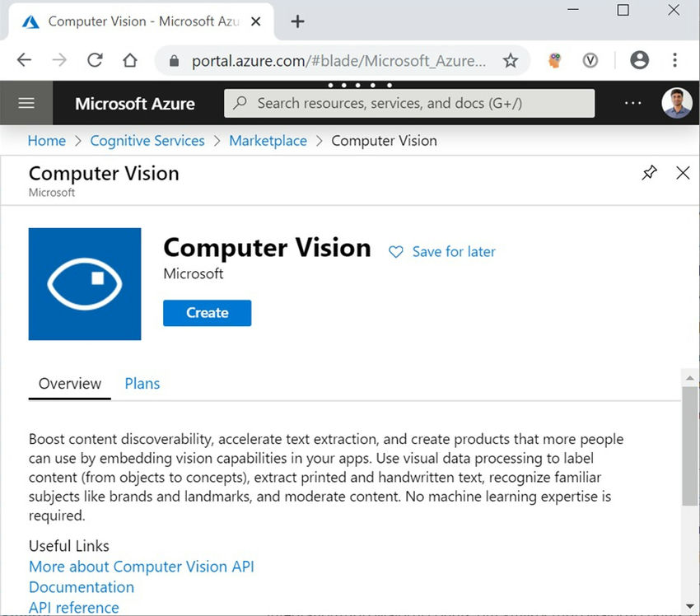Click the Microsoft Azure home logo
Image resolution: width=700 pixels, height=616 pixels.
coord(134,104)
